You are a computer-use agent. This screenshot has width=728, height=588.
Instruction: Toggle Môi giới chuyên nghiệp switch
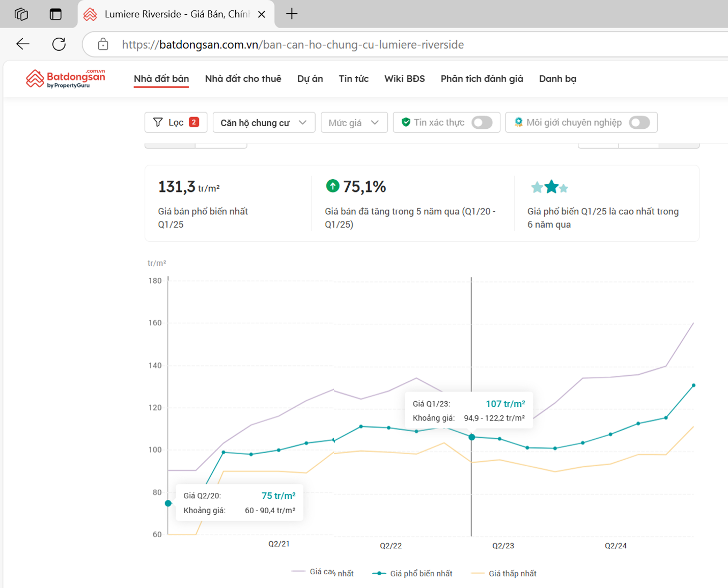coord(639,123)
